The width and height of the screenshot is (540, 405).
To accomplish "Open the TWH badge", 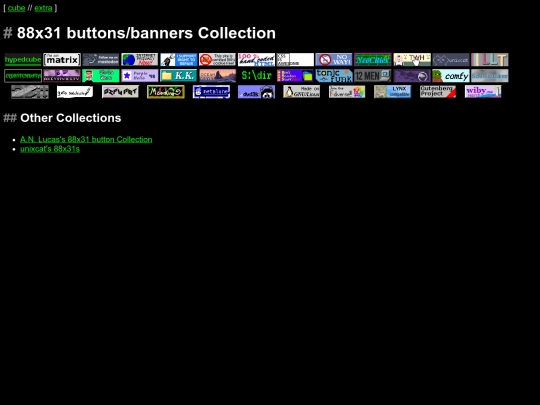I will click(x=412, y=60).
